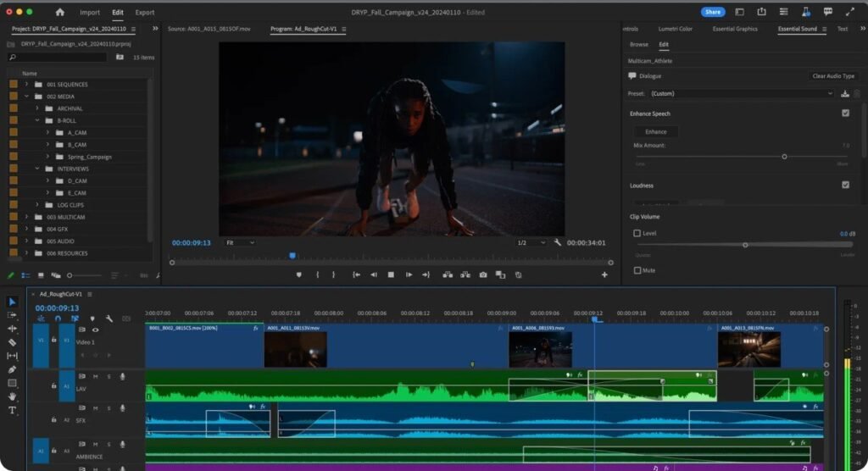
Task: Open the Fit zoom level dropdown
Action: (240, 242)
